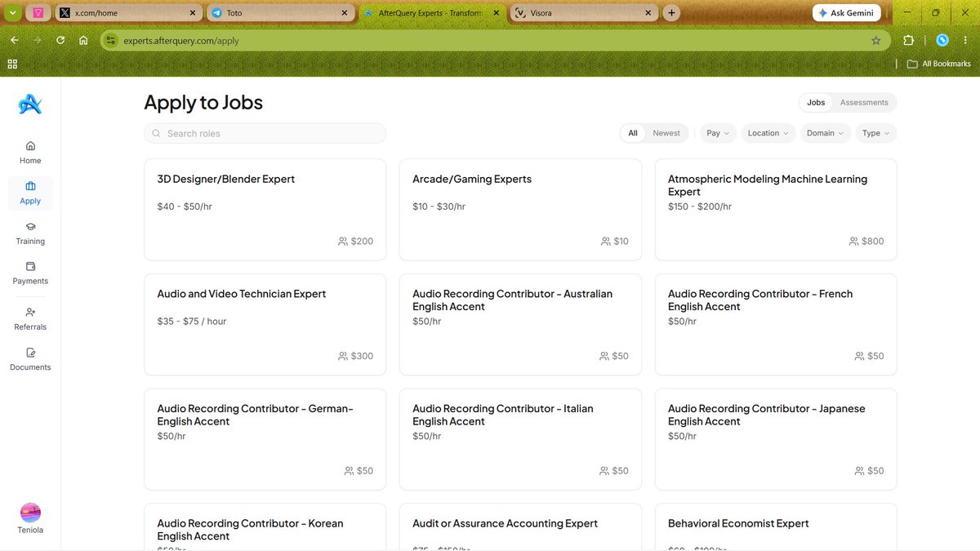Viewport: 980px width, 551px height.
Task: Reload the page with refresh icon
Action: (x=60, y=40)
